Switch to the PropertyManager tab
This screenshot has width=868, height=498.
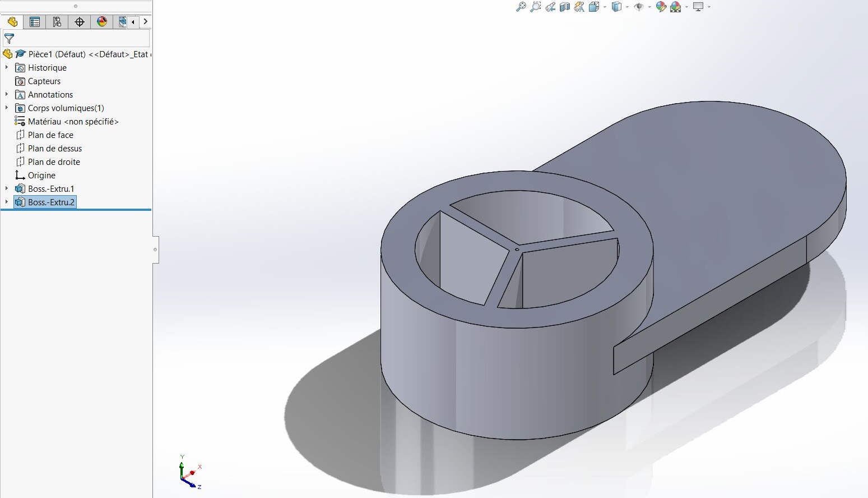point(35,22)
